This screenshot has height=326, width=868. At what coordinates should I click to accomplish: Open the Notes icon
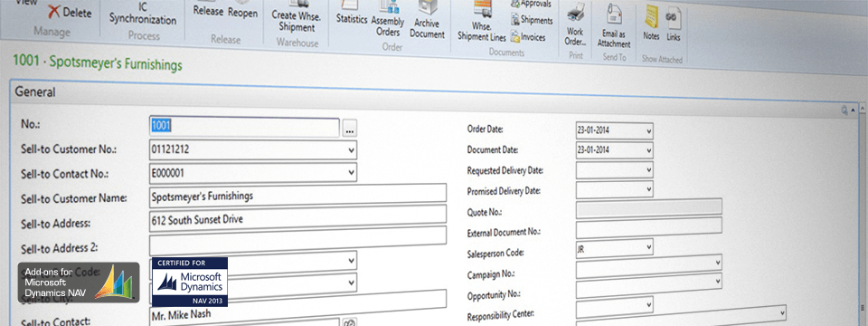pos(651,24)
